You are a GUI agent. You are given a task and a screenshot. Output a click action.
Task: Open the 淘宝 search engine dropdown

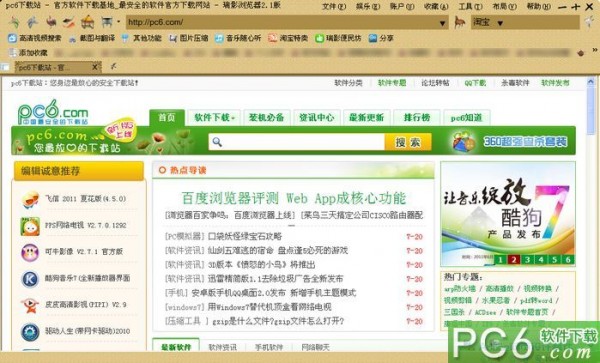click(500, 23)
